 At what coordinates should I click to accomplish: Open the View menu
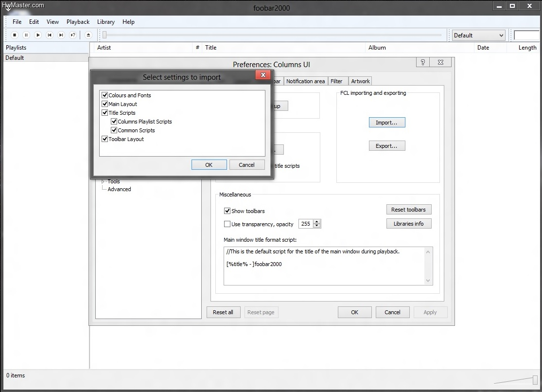(x=52, y=22)
